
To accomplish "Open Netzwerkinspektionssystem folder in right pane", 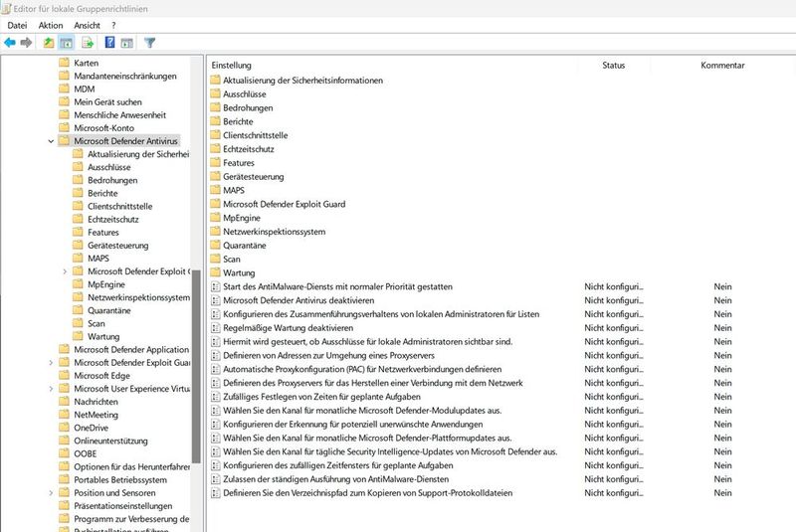I will pos(275,232).
